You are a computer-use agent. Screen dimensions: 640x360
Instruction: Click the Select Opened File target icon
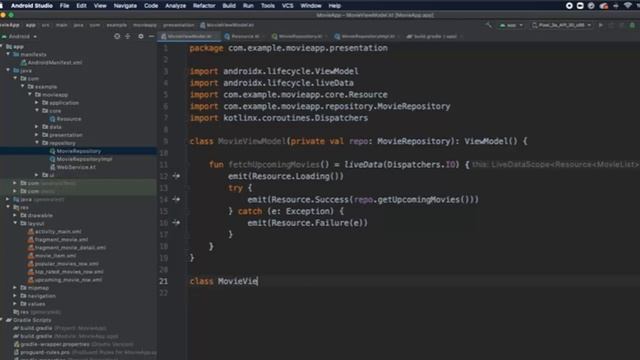[x=117, y=36]
